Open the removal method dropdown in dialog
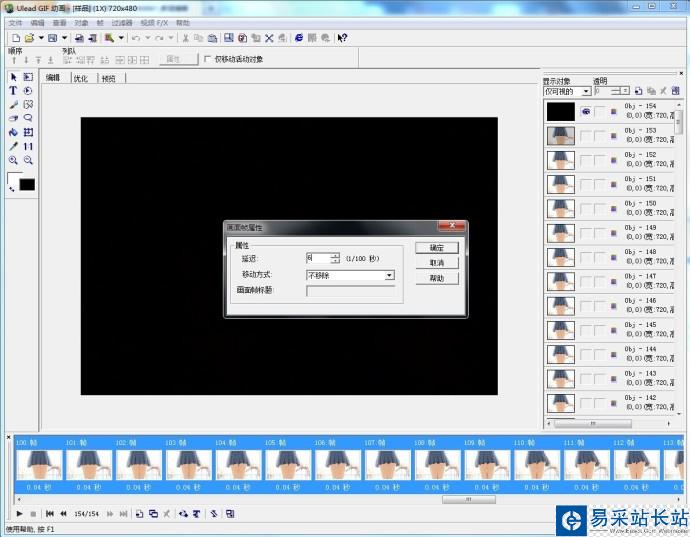 pyautogui.click(x=389, y=276)
